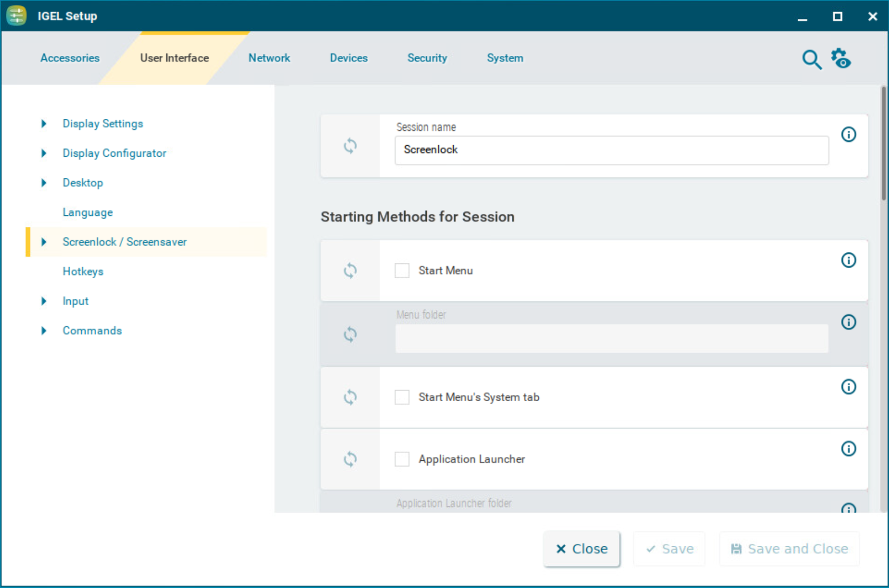Expand the Desktop tree arrow

(x=44, y=183)
